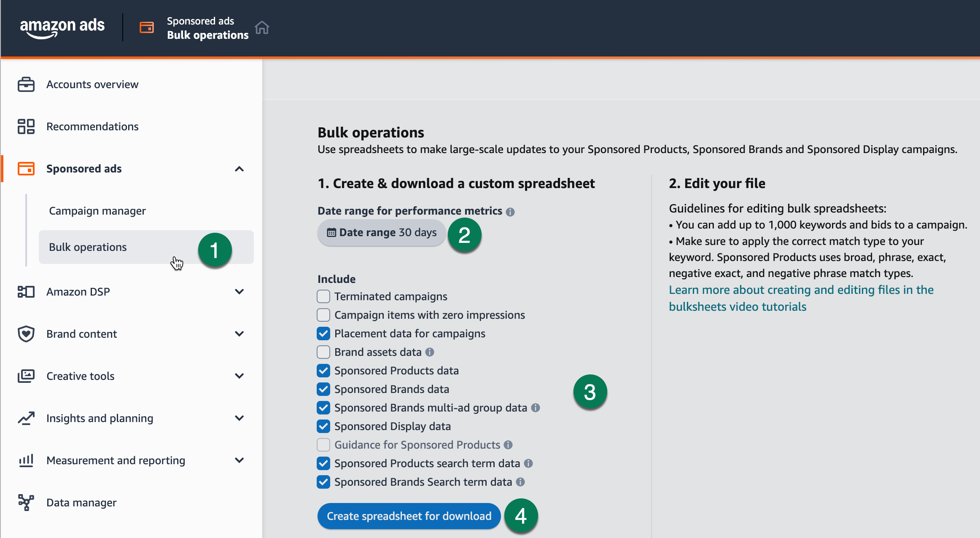The height and width of the screenshot is (538, 980).
Task: Click the Amazon DSP sidebar icon
Action: point(26,291)
